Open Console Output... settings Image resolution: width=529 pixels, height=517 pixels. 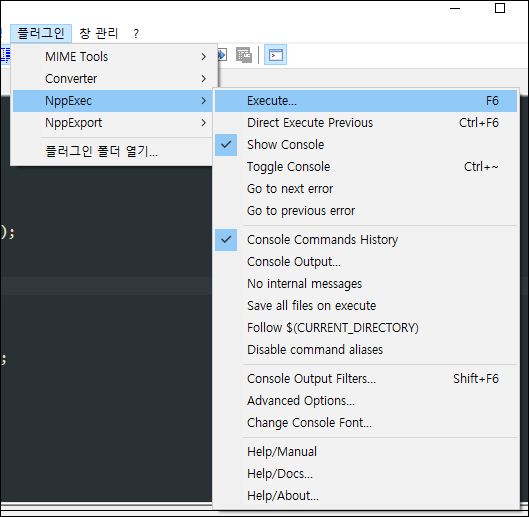click(366, 262)
